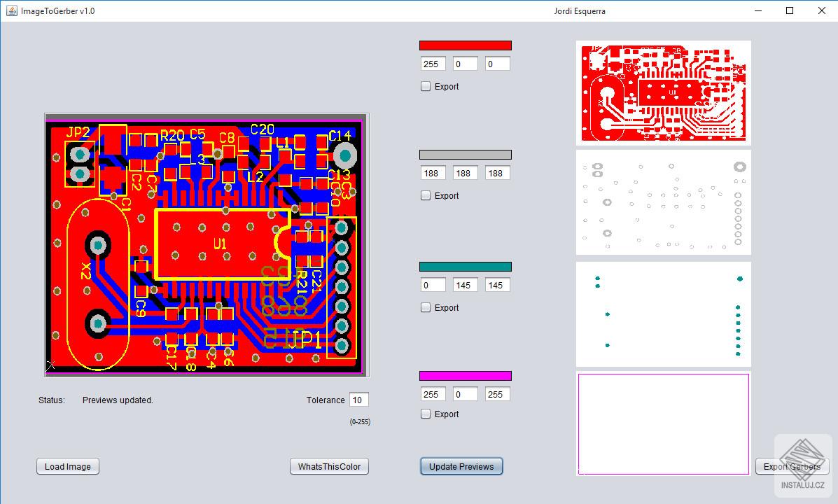The height and width of the screenshot is (504, 838).
Task: Click the magenta board outline preview thumbnail
Action: tap(663, 423)
